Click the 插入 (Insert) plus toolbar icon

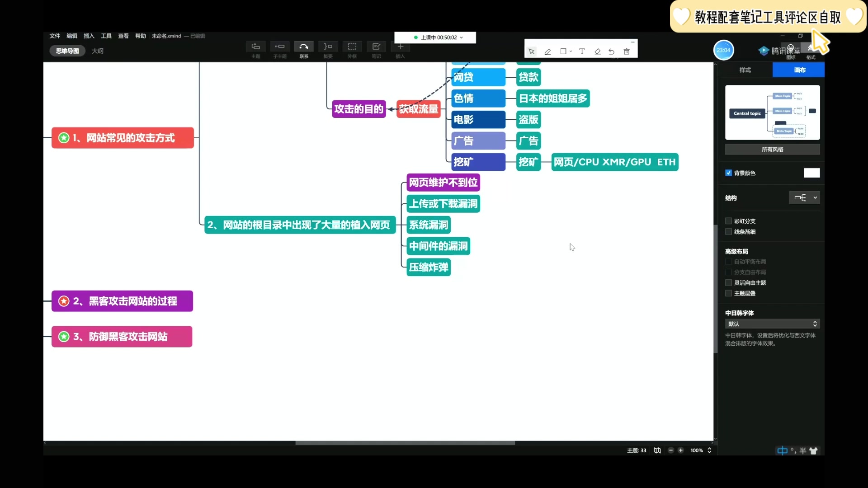[400, 47]
